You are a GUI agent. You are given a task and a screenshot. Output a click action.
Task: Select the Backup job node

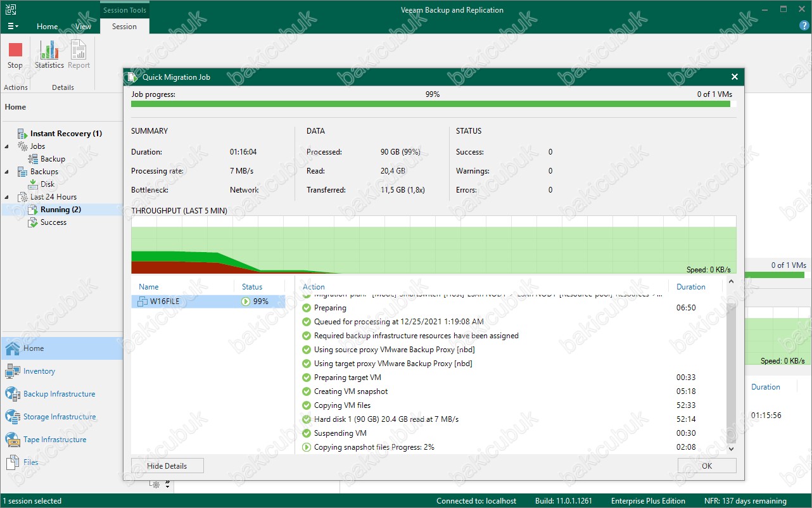(53, 159)
